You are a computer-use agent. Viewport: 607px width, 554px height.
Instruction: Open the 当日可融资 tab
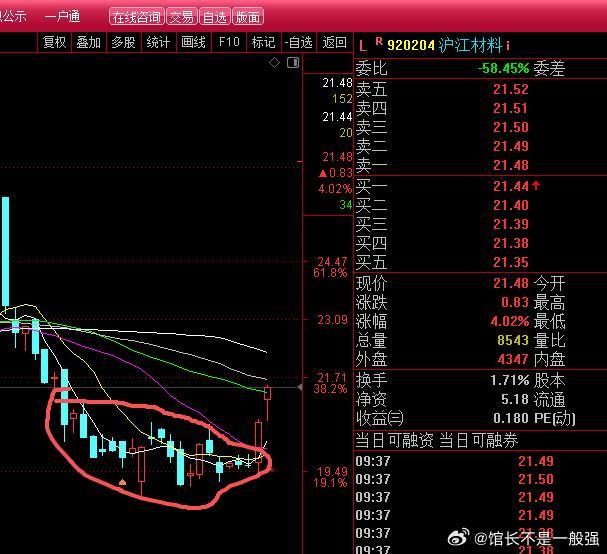pos(394,441)
